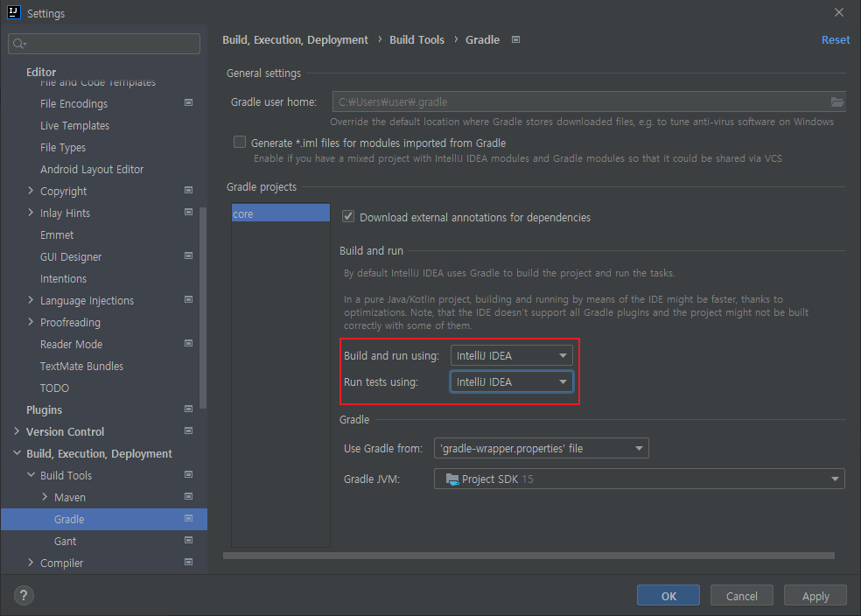
Task: Click the project-level icon beside Plugins
Action: point(188,409)
